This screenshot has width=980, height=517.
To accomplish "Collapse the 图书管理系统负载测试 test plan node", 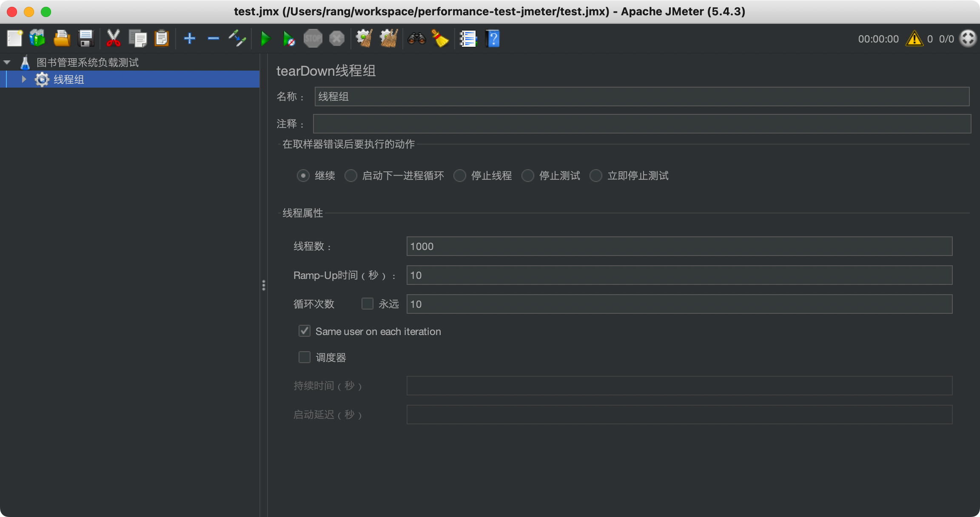I will (7, 62).
